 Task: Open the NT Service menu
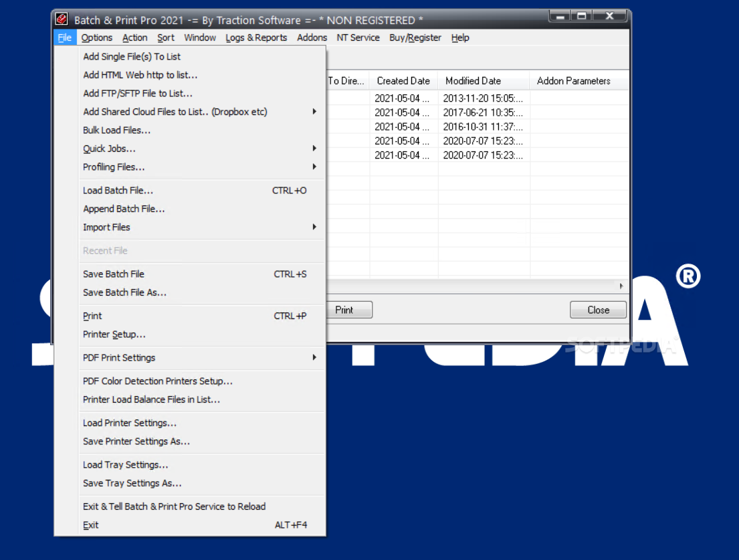click(x=358, y=37)
